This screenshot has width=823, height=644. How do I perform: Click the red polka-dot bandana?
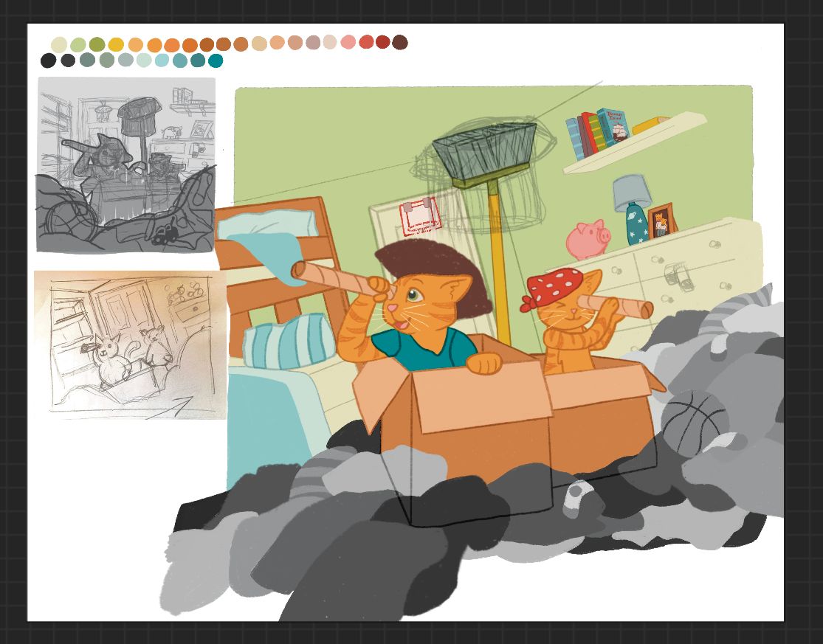click(552, 286)
